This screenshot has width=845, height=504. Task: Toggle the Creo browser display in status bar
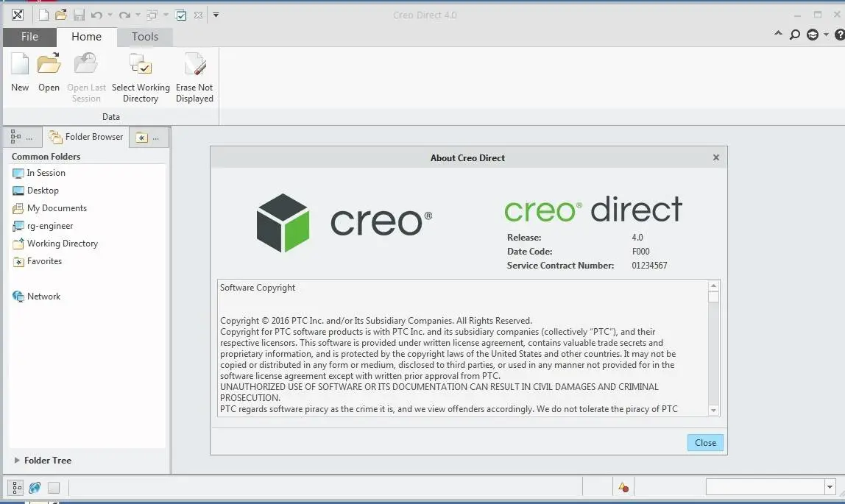pyautogui.click(x=35, y=488)
